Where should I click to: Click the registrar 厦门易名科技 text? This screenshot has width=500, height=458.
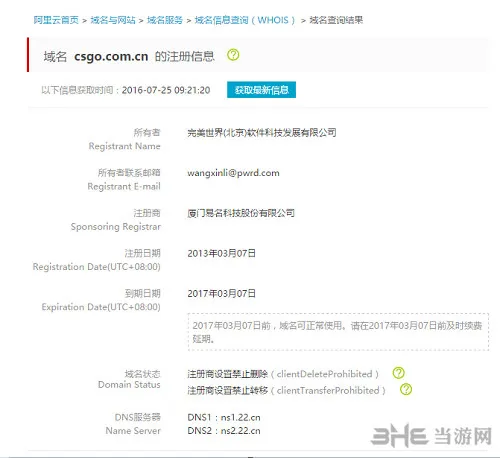click(x=241, y=213)
